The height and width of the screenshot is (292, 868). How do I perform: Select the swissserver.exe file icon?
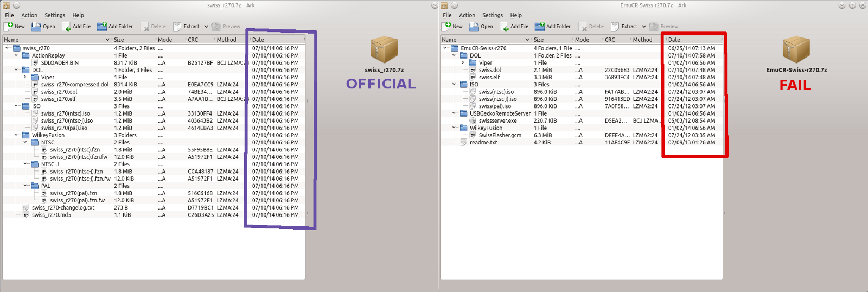(473, 121)
